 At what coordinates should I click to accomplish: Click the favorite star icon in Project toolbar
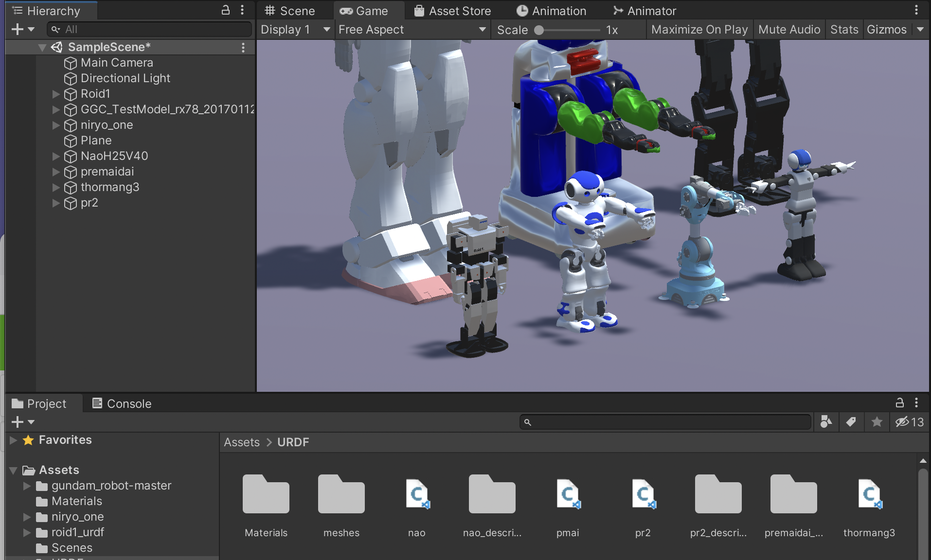876,422
